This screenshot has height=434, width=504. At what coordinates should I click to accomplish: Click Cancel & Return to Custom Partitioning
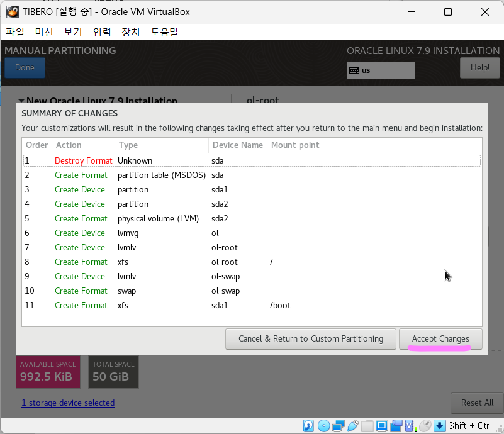click(x=310, y=339)
